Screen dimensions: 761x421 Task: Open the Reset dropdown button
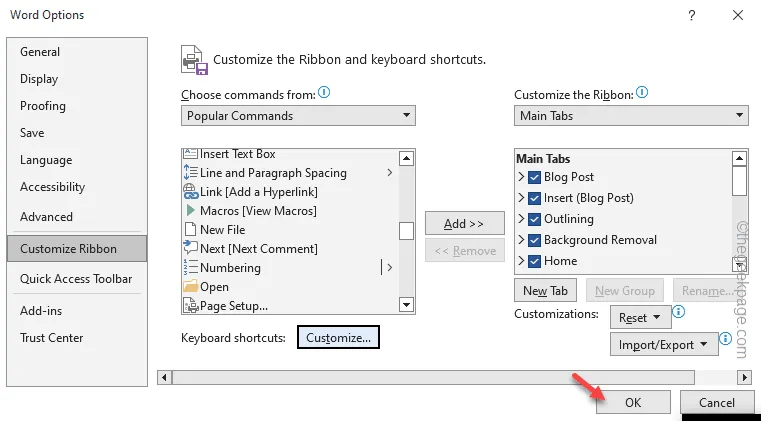(x=641, y=318)
